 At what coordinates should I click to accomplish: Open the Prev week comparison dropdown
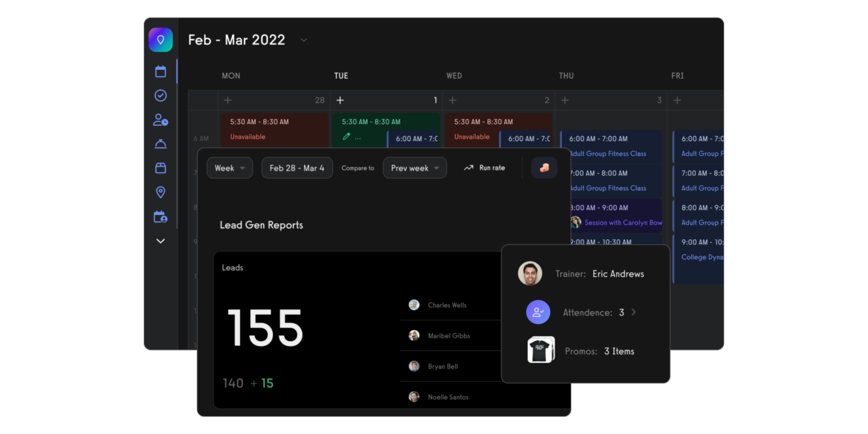click(414, 168)
